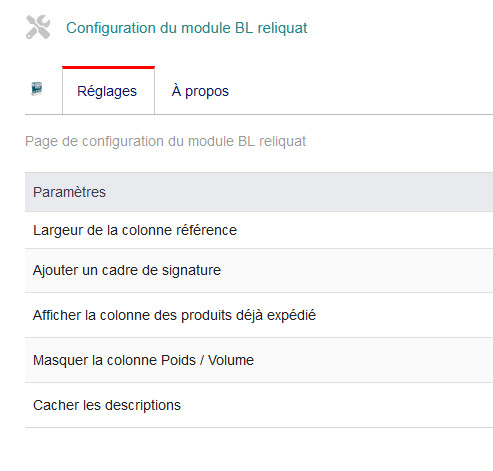This screenshot has width=493, height=471.
Task: Open the Réglages tab
Action: point(108,91)
